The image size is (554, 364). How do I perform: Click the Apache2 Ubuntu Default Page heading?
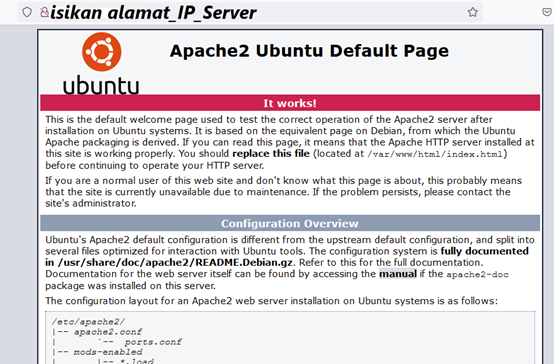click(x=309, y=51)
